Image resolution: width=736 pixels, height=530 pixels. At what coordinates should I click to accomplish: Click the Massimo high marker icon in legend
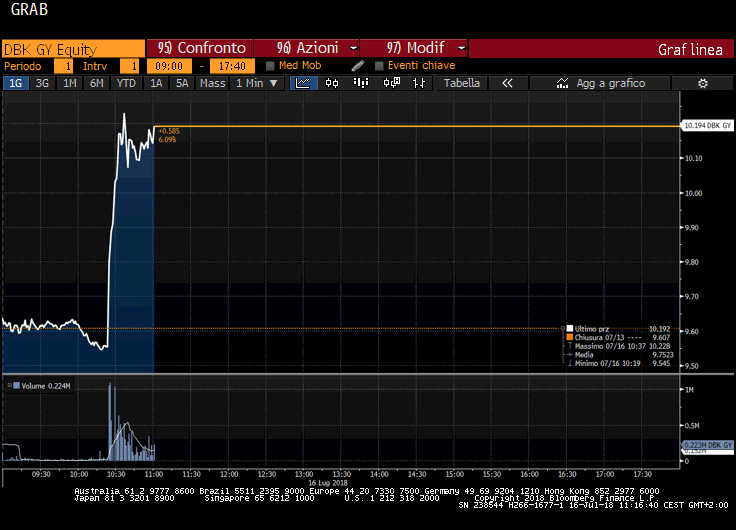tap(570, 346)
